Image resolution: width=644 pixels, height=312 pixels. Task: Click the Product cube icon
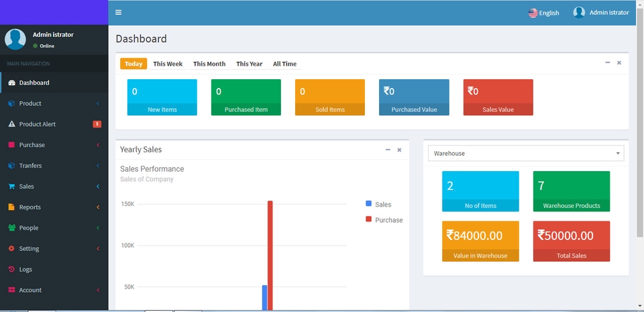pos(11,103)
